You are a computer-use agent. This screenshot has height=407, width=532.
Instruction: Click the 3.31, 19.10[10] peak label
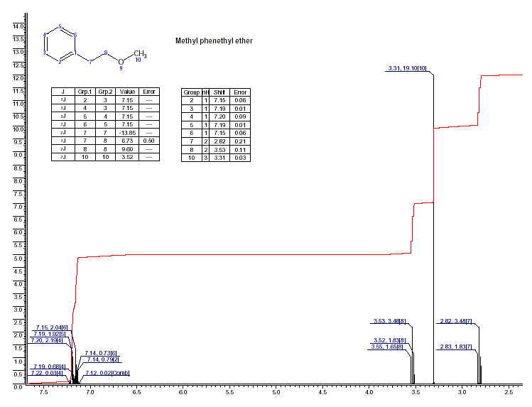[x=407, y=69]
